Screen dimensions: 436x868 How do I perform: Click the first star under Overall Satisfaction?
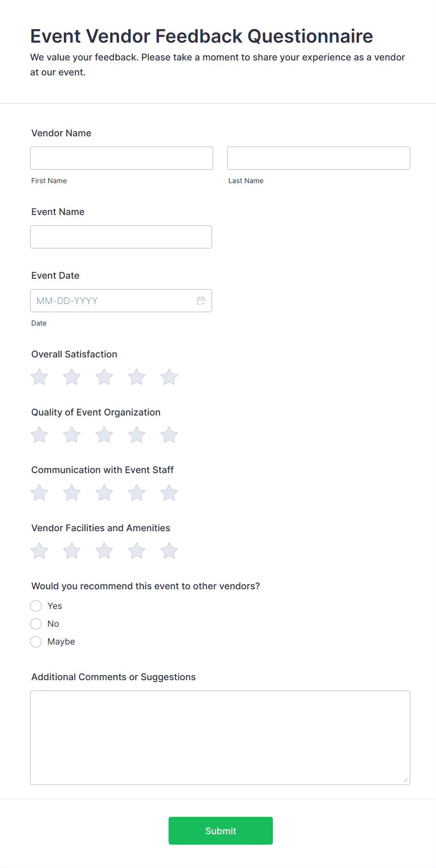coord(39,377)
